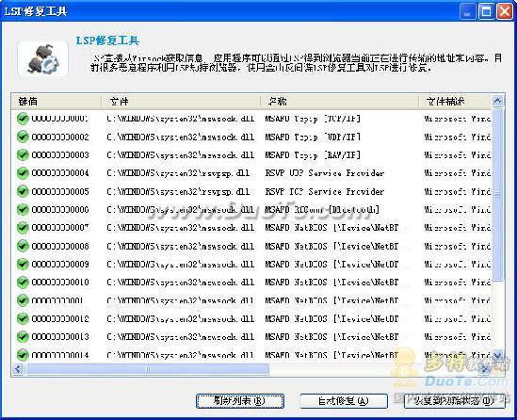Screen dimensions: 517x420
Task: Sort by the 文件描述 column header
Action: 455,101
